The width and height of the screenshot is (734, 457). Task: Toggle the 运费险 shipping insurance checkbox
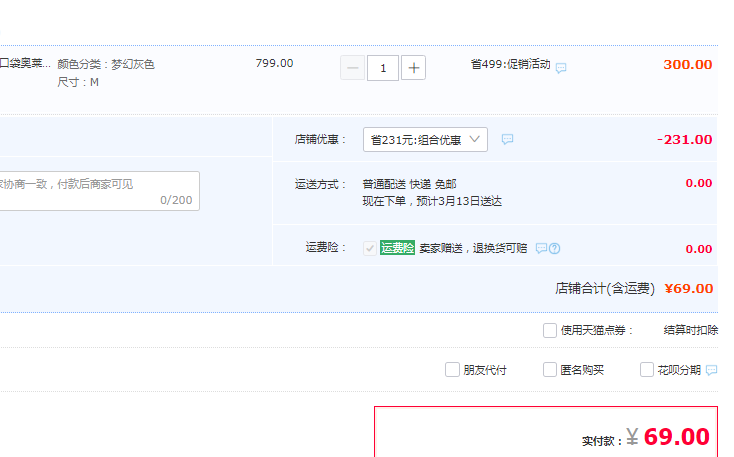click(x=370, y=248)
